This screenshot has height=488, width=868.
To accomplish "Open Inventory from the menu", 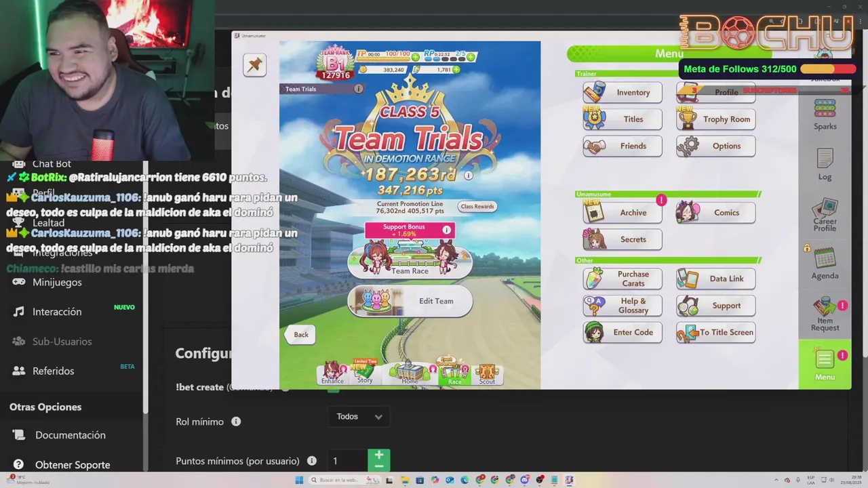I will tap(623, 92).
